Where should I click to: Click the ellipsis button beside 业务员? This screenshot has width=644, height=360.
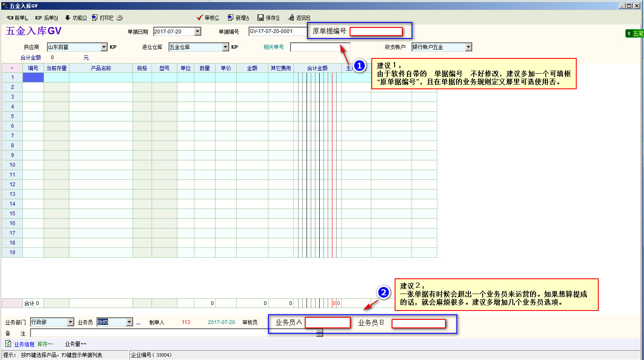[138, 323]
